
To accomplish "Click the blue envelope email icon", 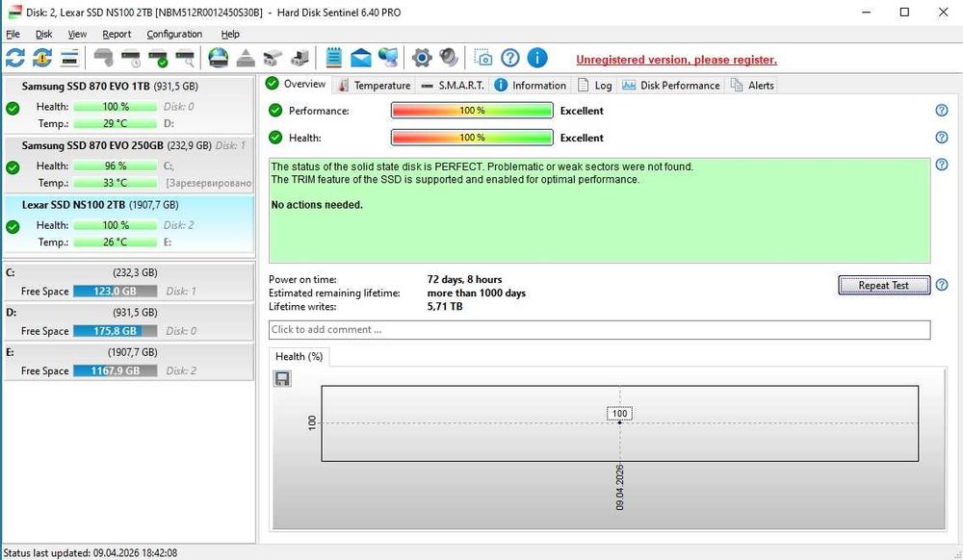I will click(x=361, y=59).
